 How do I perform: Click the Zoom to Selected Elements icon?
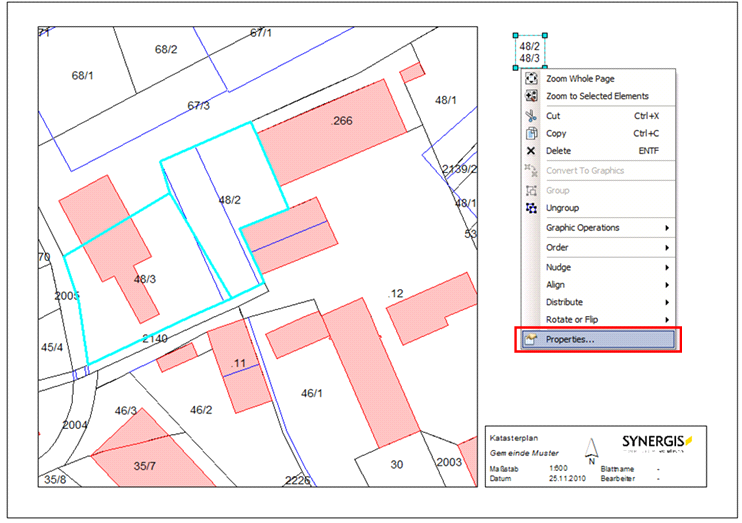531,96
